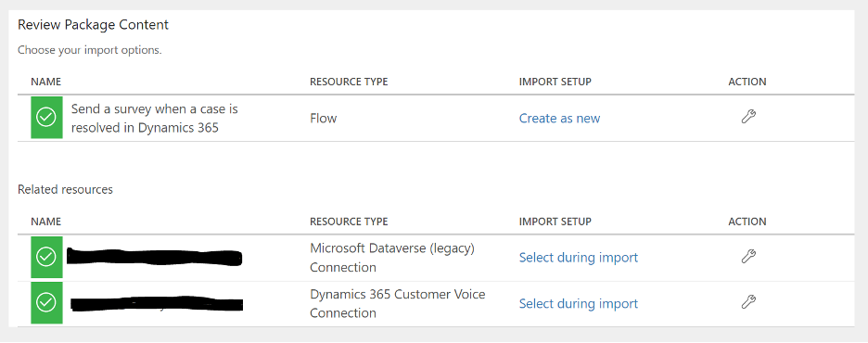Click green checkmark icon in Customer Voice row
The width and height of the screenshot is (868, 343).
[46, 302]
